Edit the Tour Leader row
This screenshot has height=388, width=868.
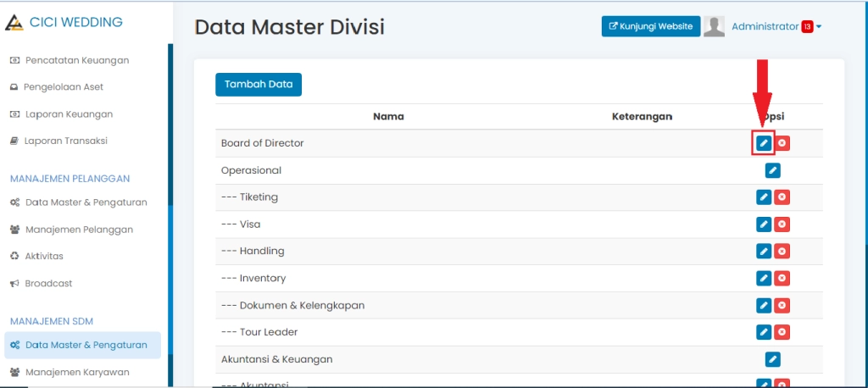click(x=764, y=332)
